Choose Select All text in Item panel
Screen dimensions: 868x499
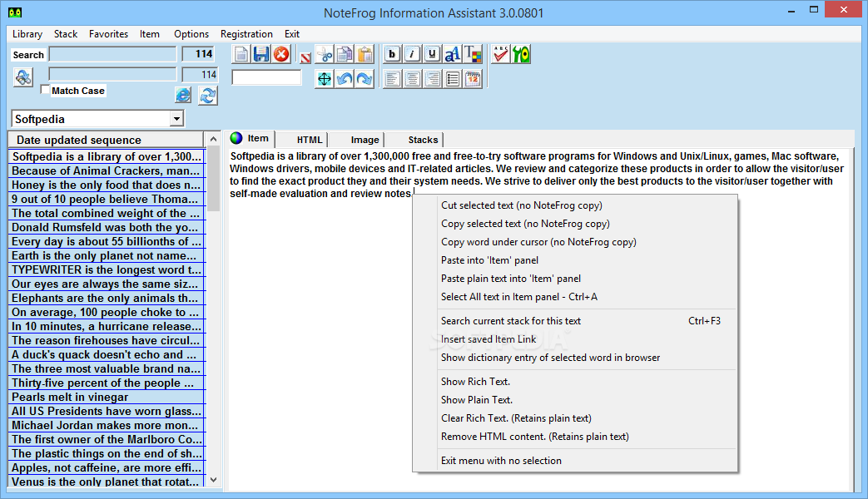574,297
